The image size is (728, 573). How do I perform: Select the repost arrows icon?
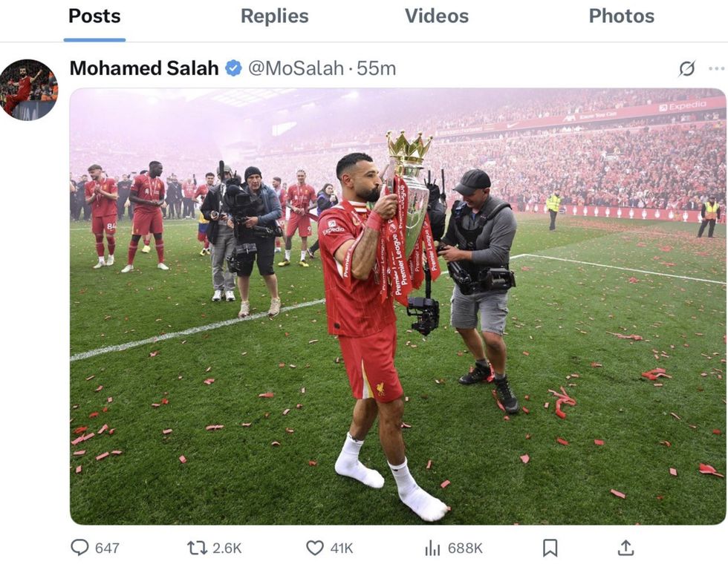point(195,547)
